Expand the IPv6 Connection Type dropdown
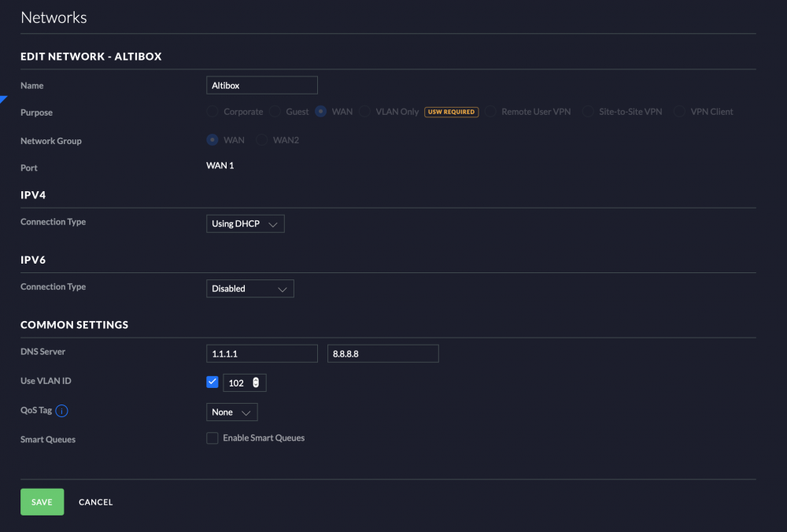787x532 pixels. (x=249, y=289)
